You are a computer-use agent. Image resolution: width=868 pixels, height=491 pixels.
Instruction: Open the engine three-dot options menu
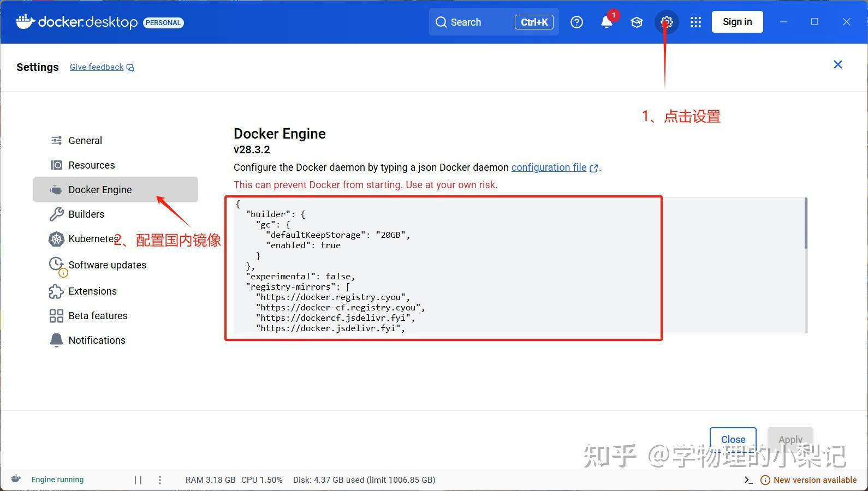click(160, 480)
